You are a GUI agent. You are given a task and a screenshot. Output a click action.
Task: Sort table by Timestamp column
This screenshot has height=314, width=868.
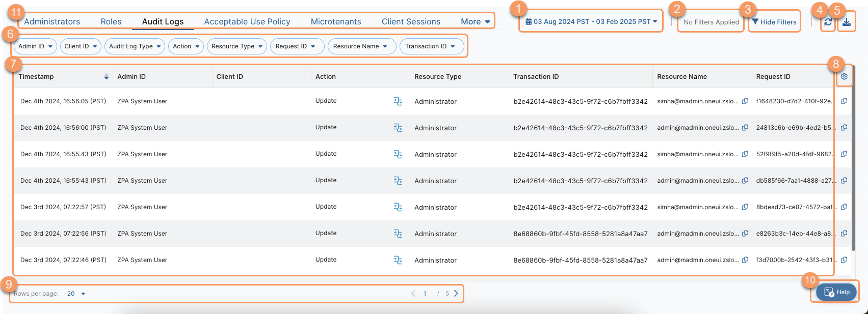[106, 77]
